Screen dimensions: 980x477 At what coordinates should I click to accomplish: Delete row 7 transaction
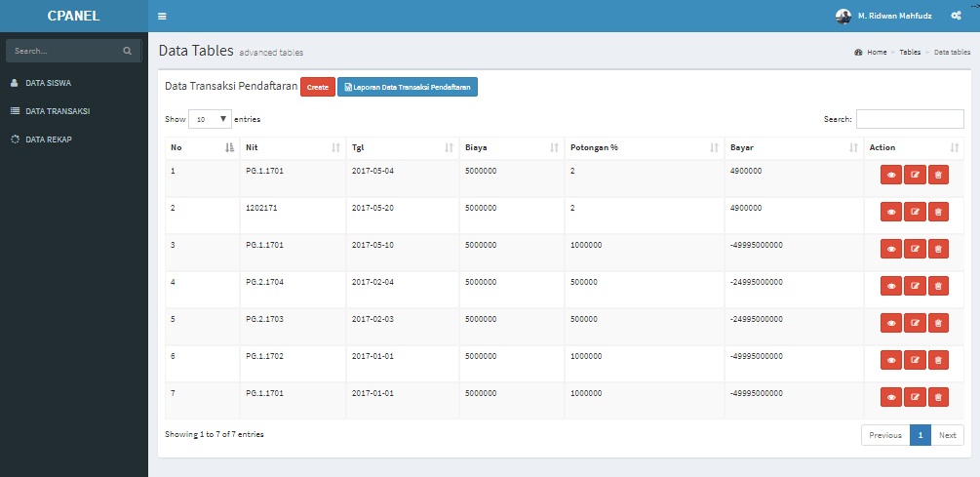938,397
